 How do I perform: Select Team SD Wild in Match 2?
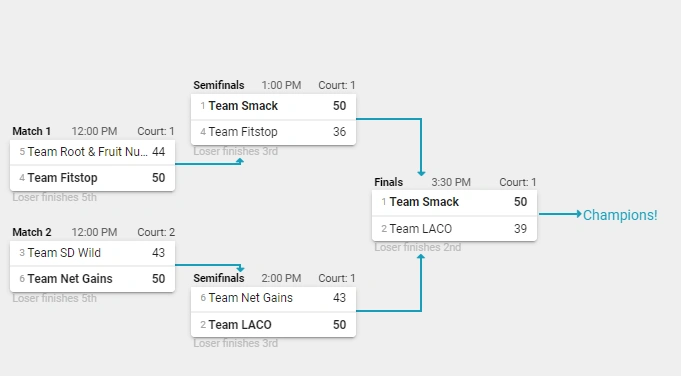tap(93, 253)
